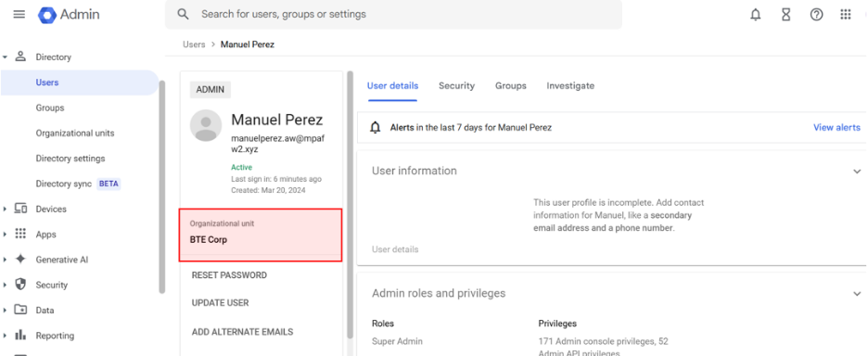Click the sidebar vertical scrollbar

pos(161,186)
